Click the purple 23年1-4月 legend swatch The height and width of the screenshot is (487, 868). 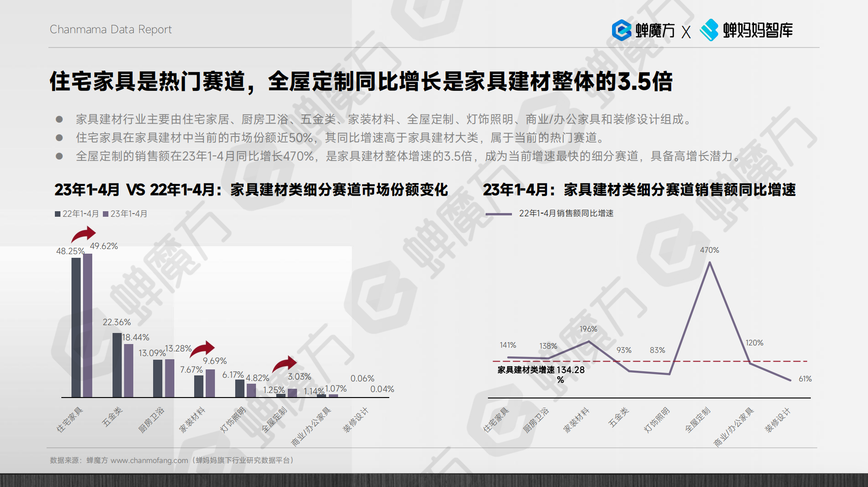(x=106, y=214)
